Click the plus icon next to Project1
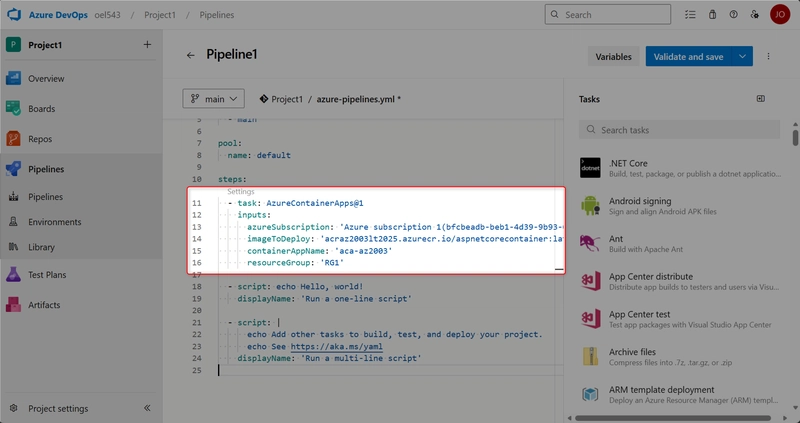The width and height of the screenshot is (800, 423). click(x=147, y=45)
